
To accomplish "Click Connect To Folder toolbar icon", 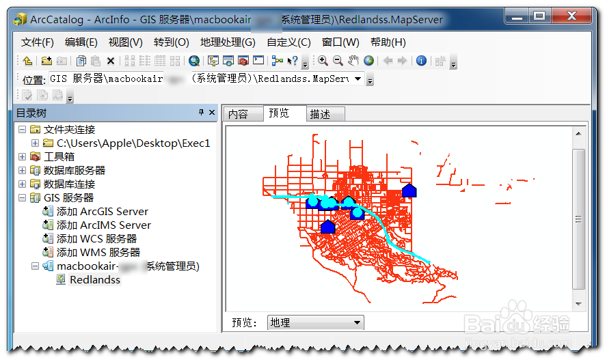I will tap(46, 61).
